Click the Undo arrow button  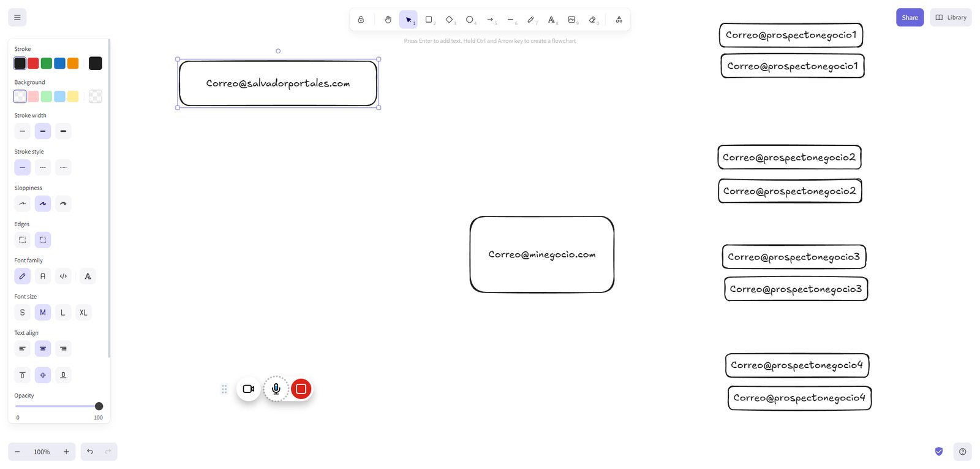pyautogui.click(x=90, y=452)
